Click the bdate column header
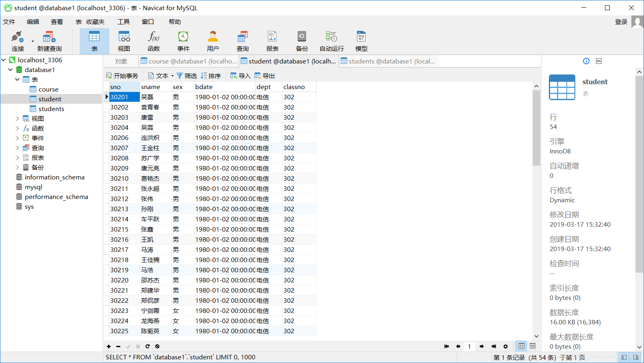Screen dimensions: 644x363 click(225, 87)
